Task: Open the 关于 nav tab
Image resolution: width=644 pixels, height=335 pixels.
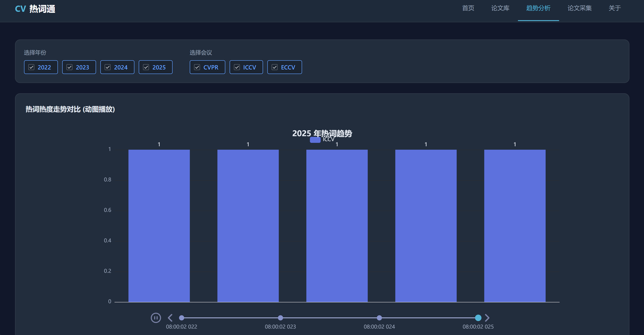Action: tap(614, 8)
